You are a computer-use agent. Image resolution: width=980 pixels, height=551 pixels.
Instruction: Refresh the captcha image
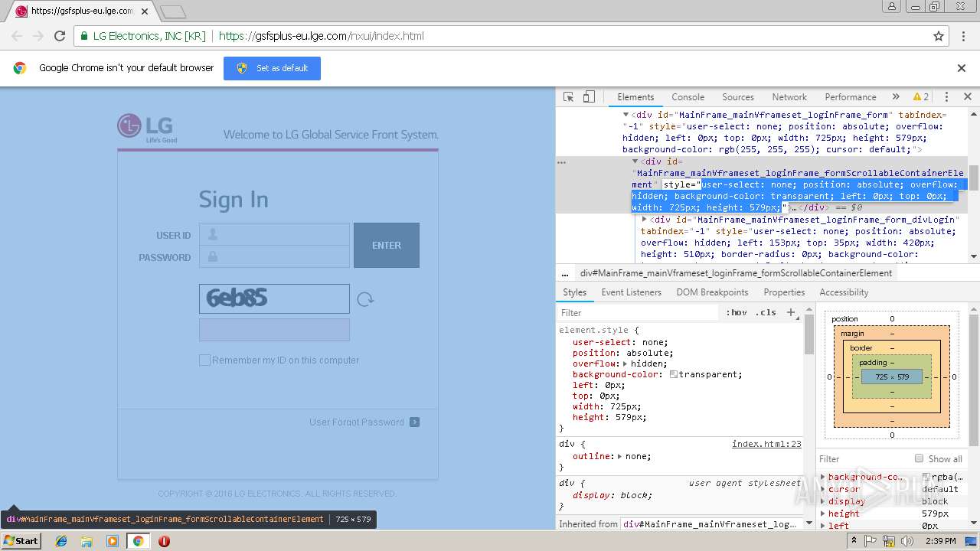click(365, 299)
